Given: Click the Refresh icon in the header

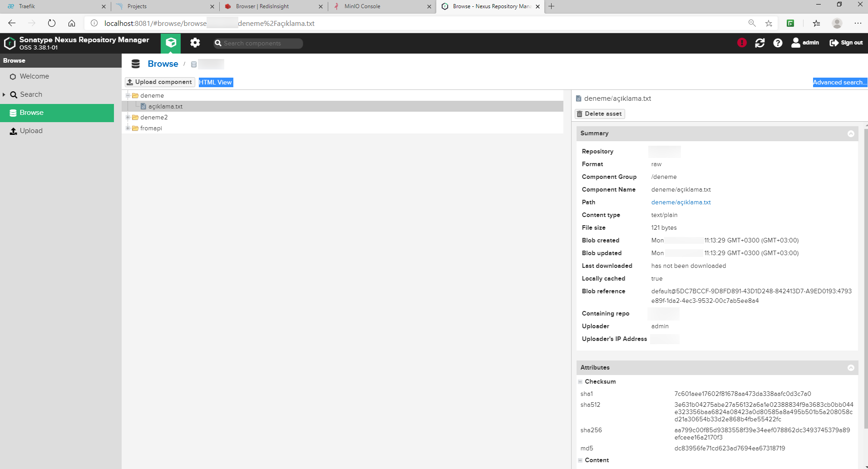Looking at the screenshot, I should click(x=760, y=43).
